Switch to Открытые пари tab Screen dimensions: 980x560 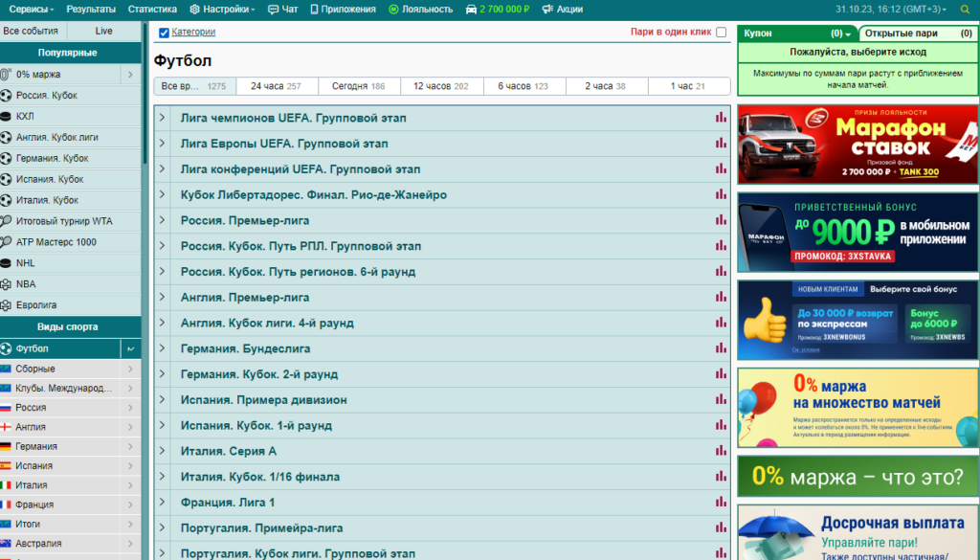(x=918, y=34)
